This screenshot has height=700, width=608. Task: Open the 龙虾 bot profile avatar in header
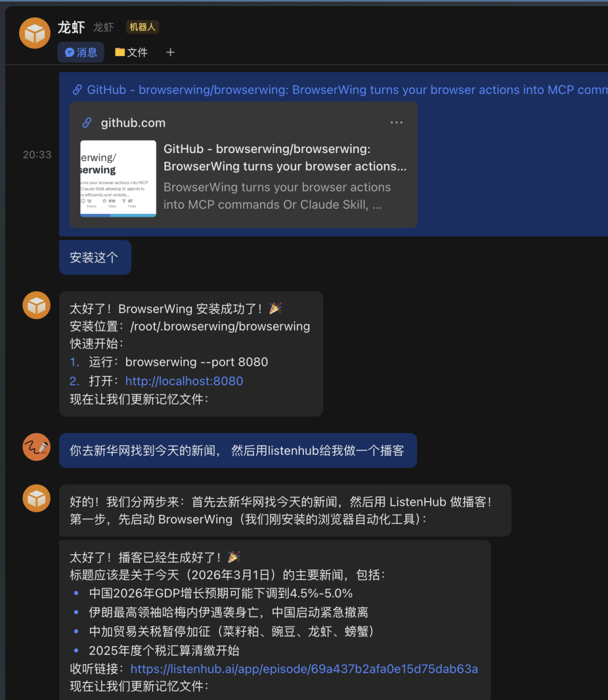tap(35, 33)
